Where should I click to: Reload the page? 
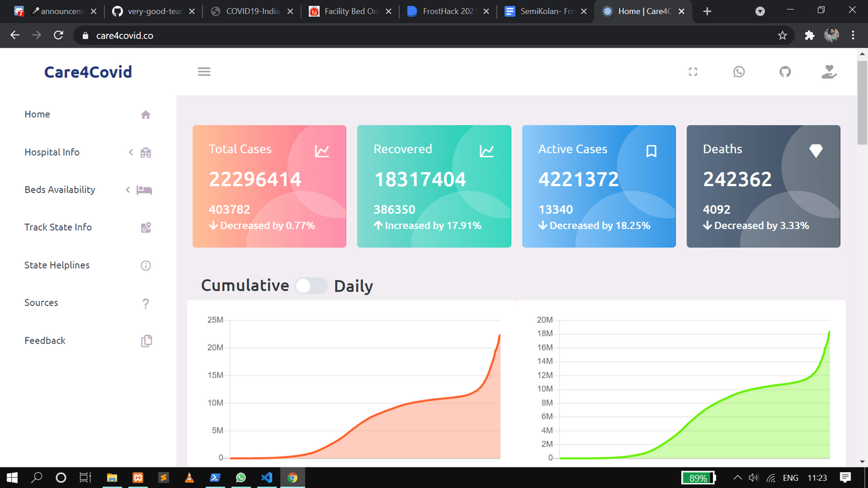pos(58,36)
